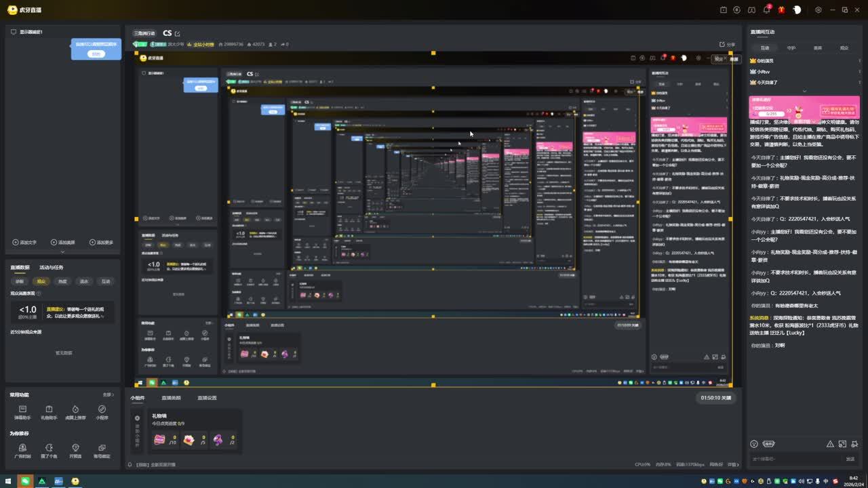Expand the source list chevron below 添加美颜
This screenshot has width=868, height=488.
click(x=63, y=251)
